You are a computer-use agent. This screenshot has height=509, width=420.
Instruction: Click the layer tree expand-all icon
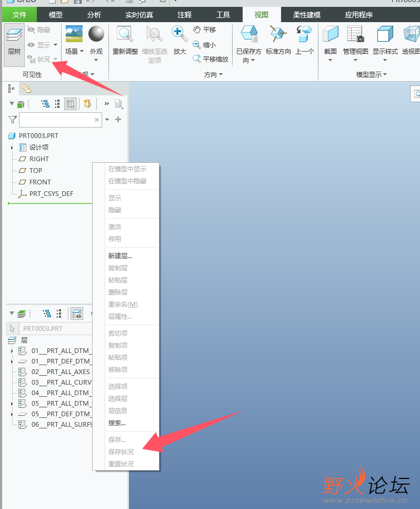point(47,314)
